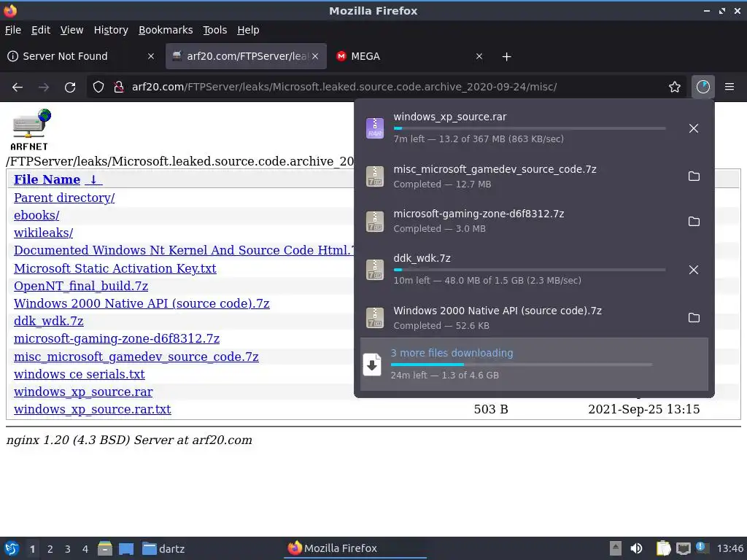Open the File menu
Screen dimensions: 747x560
13,30
